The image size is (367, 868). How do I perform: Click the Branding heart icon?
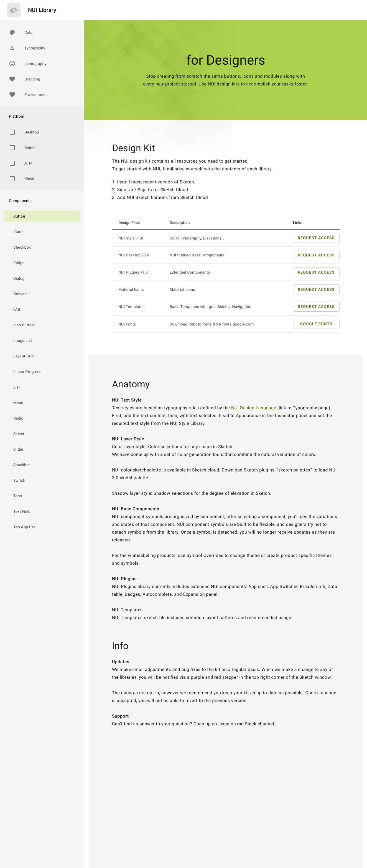[12, 79]
